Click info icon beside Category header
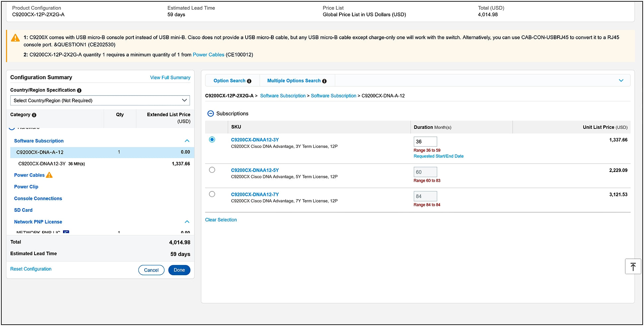This screenshot has height=326, width=644. click(x=34, y=115)
